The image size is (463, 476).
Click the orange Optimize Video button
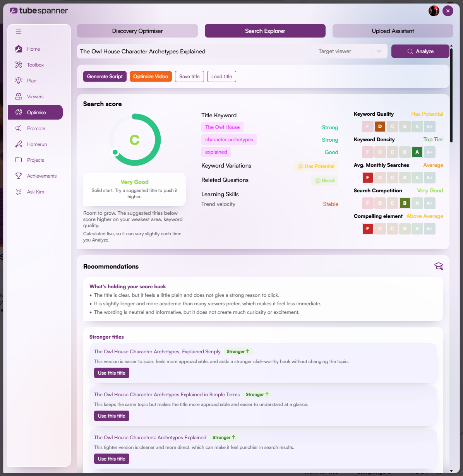point(151,76)
